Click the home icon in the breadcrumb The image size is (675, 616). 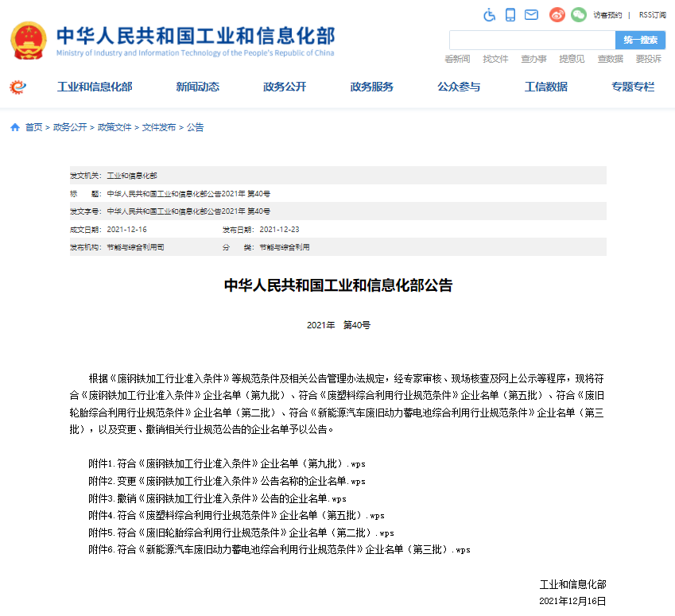point(14,126)
